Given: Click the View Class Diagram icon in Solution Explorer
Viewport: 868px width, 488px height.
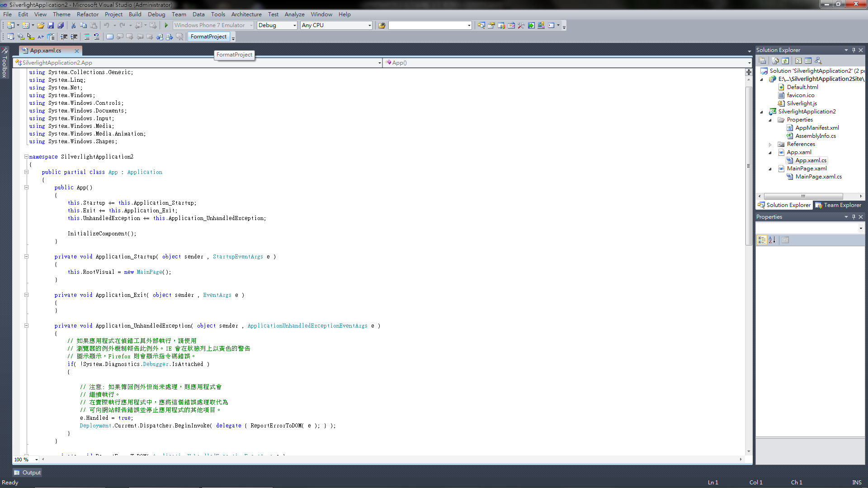Looking at the screenshot, I should point(818,61).
